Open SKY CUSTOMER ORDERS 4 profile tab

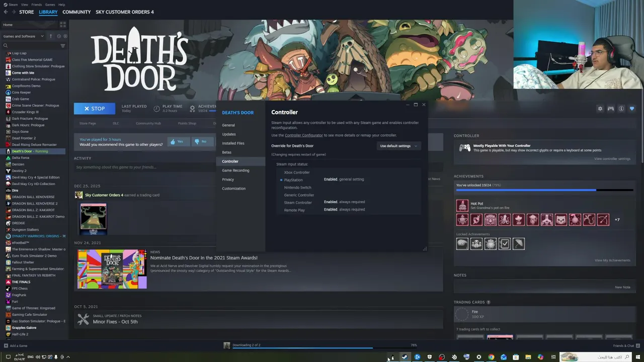point(125,12)
